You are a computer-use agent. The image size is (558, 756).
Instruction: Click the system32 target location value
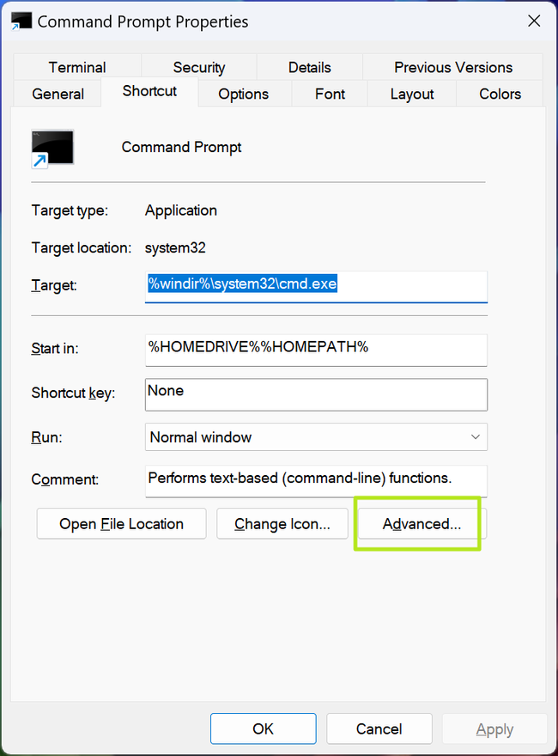tap(175, 247)
